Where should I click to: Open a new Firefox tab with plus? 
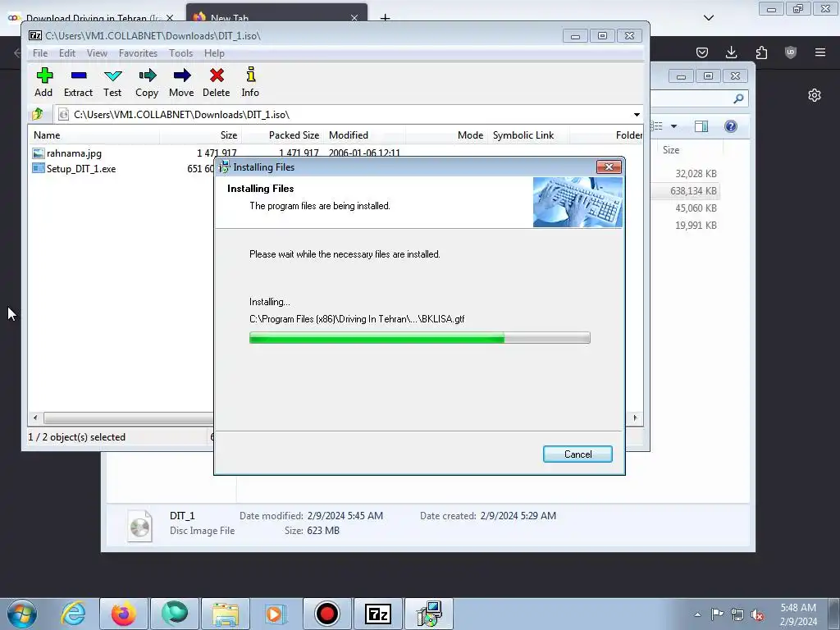click(385, 18)
